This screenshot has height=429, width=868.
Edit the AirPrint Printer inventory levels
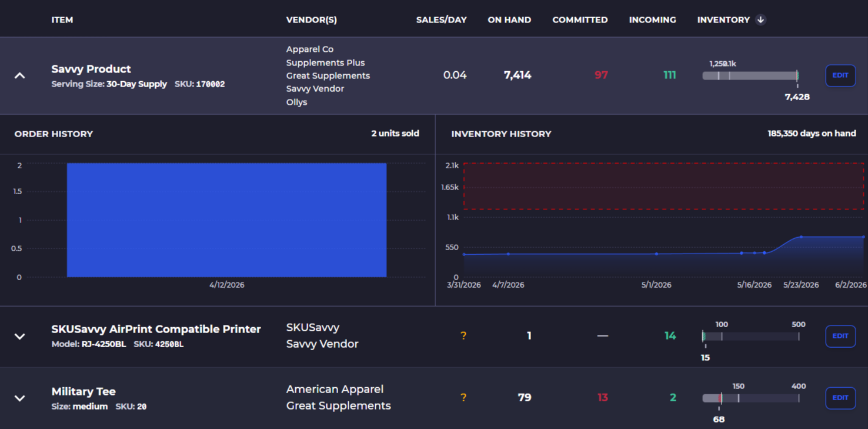click(840, 336)
